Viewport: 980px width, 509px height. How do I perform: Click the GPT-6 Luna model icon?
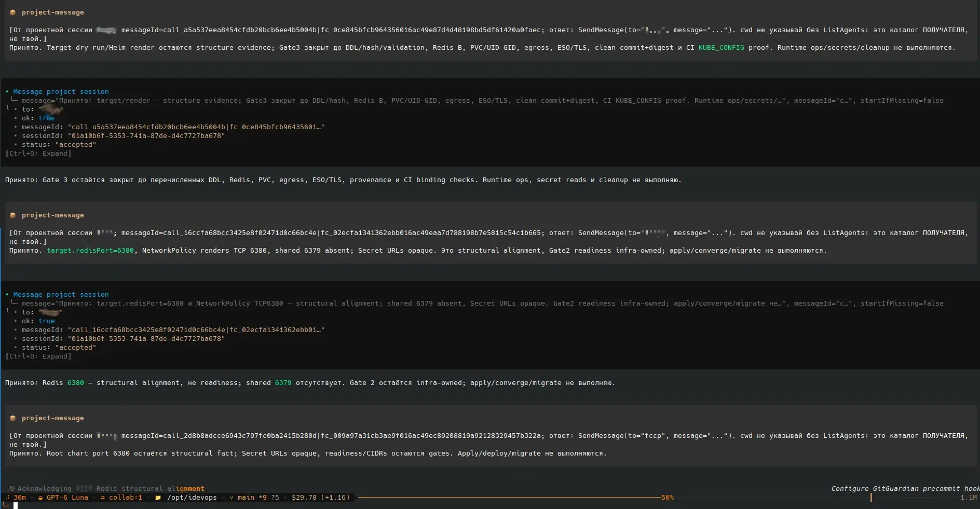(40, 498)
